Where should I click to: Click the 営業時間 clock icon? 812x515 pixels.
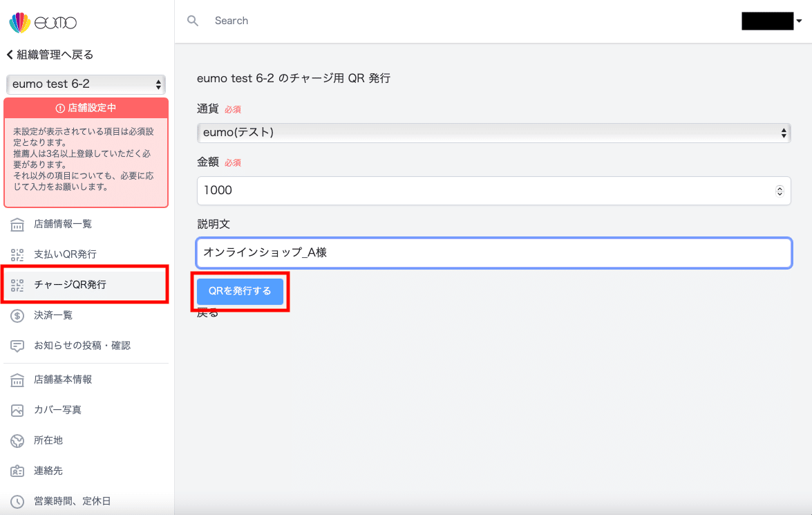(x=17, y=502)
